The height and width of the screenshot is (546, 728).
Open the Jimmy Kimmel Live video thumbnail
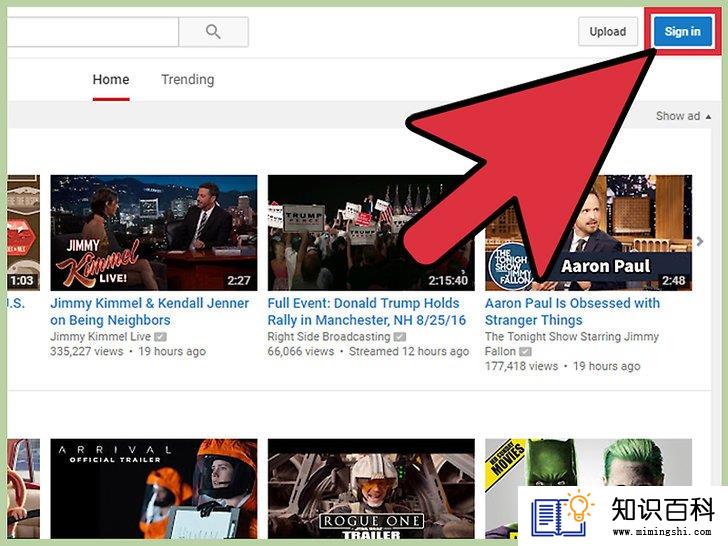coord(154,233)
